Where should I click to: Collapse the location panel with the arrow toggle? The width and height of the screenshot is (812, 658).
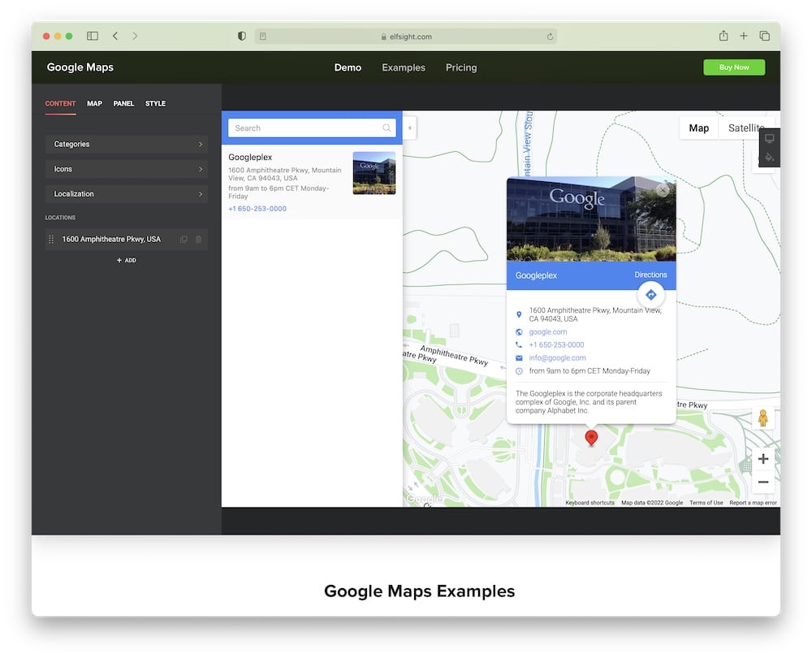coord(409,128)
